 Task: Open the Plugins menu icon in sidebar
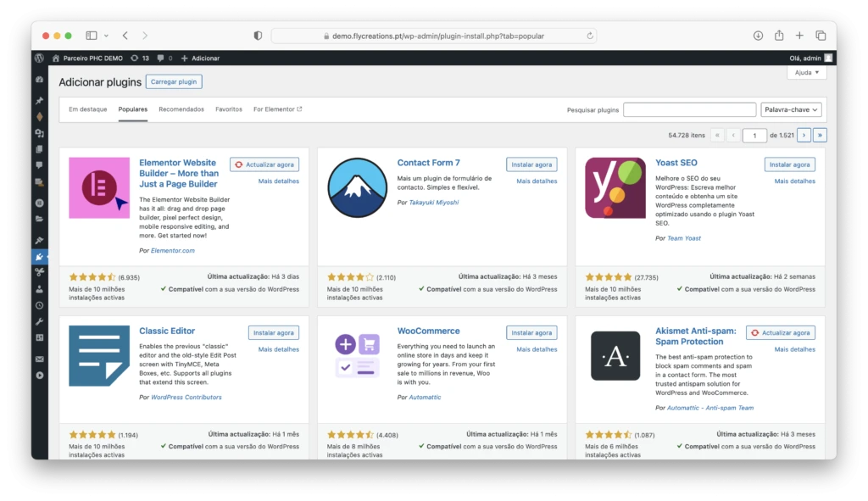click(x=39, y=256)
